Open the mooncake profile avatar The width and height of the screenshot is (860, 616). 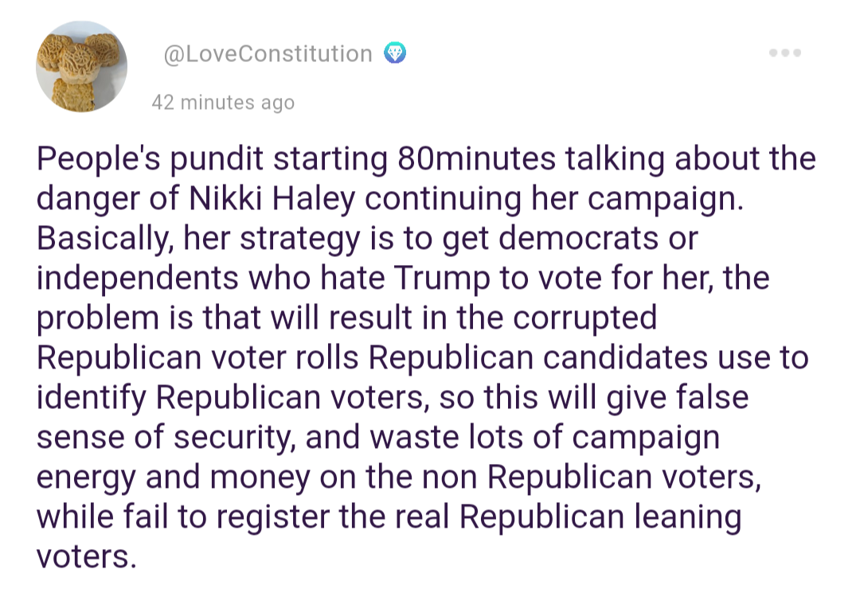(82, 67)
